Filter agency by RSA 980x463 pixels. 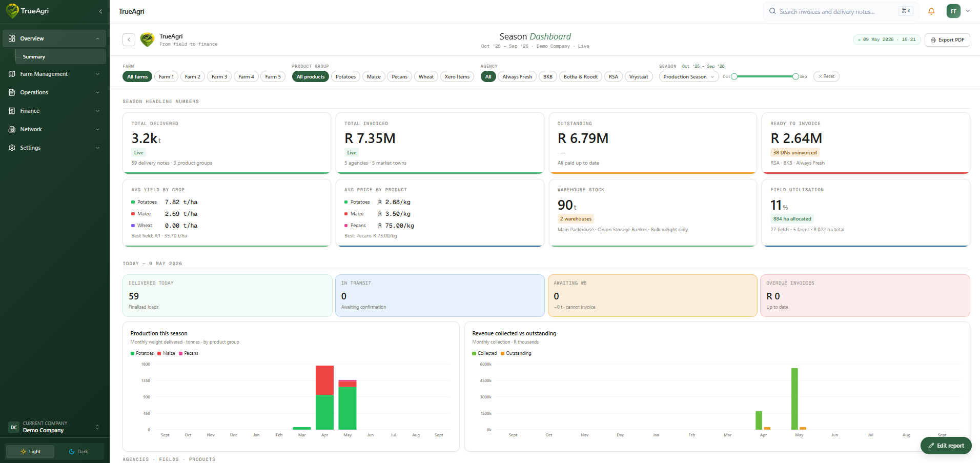(x=613, y=77)
